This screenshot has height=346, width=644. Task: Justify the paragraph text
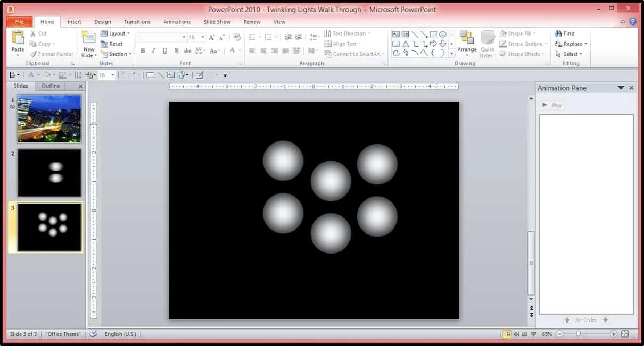click(286, 51)
